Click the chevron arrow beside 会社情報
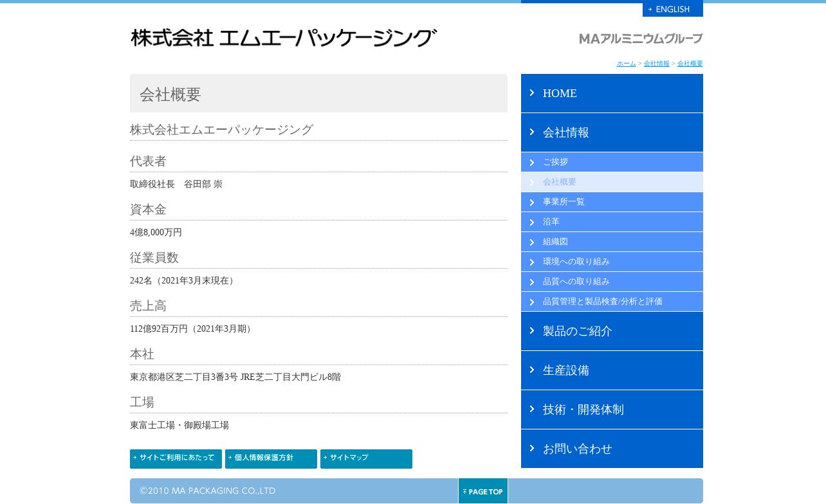Image resolution: width=826 pixels, height=504 pixels. point(532,132)
